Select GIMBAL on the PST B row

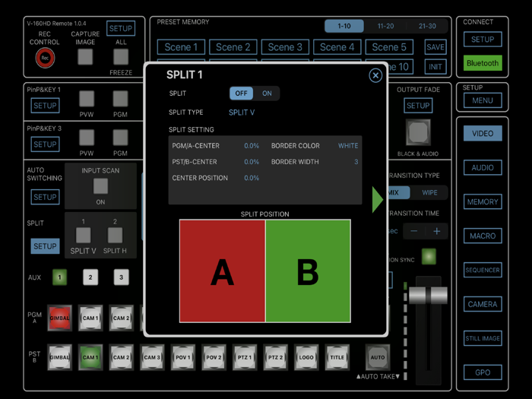click(x=60, y=357)
